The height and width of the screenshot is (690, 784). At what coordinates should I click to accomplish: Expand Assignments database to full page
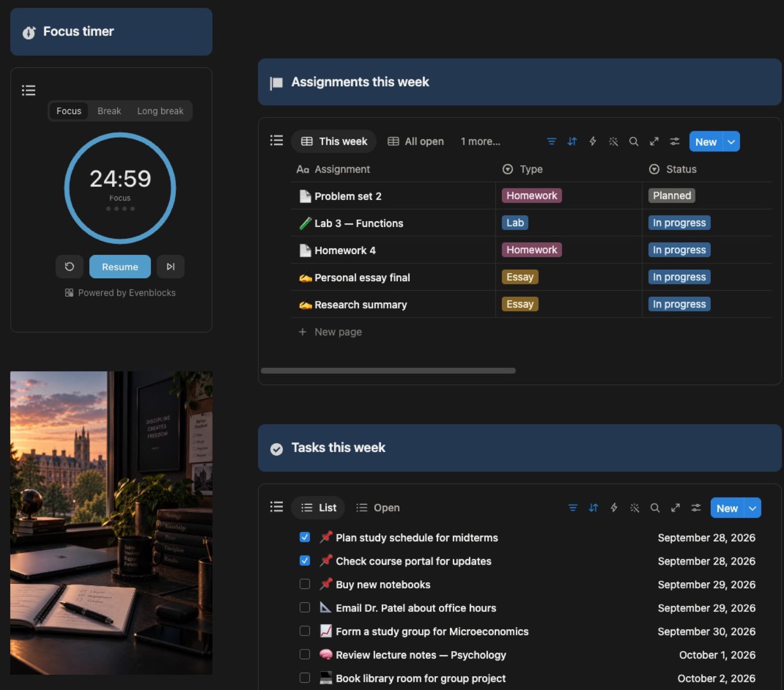click(654, 142)
